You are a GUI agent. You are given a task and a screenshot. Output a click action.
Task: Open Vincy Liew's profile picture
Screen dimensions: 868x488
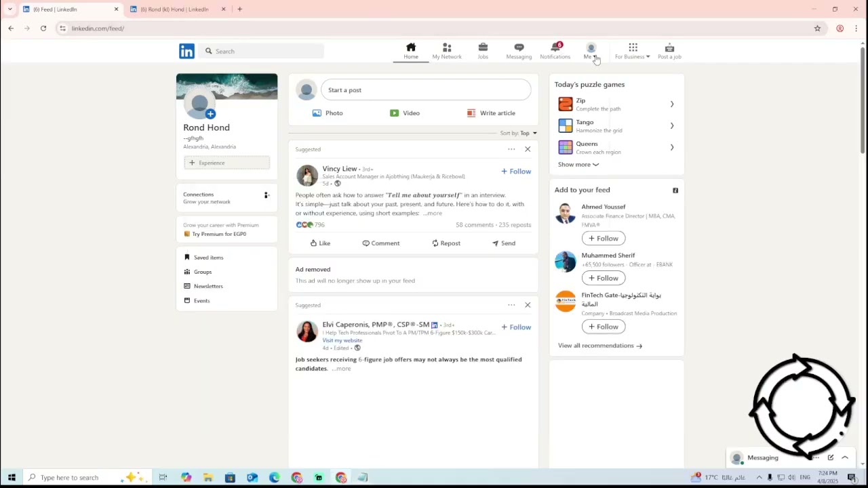tap(307, 176)
